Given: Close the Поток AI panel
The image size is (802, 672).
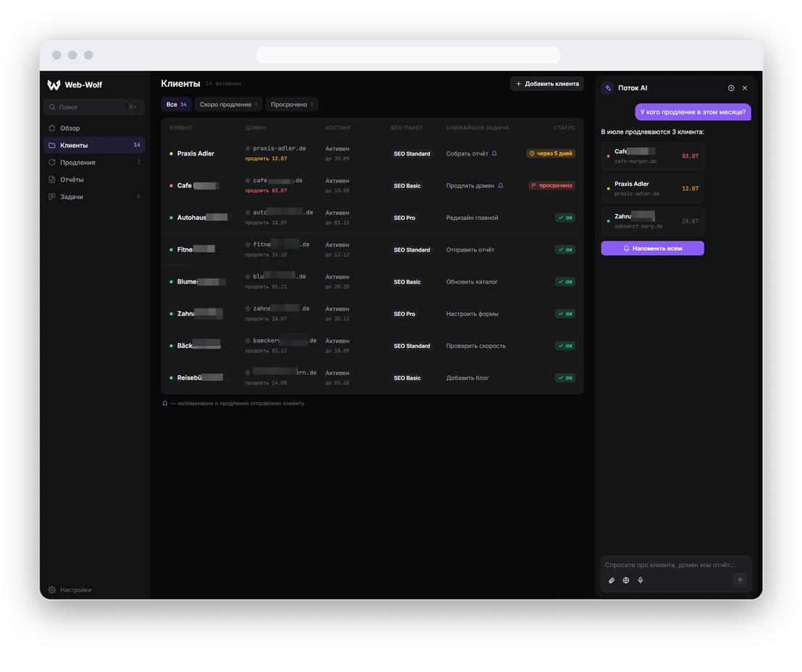Looking at the screenshot, I should [745, 88].
